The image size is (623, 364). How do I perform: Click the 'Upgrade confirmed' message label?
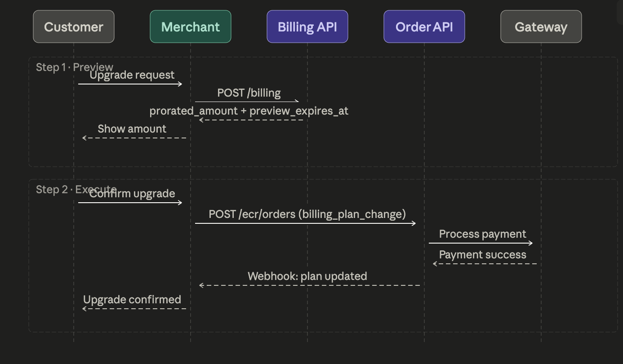coord(132,299)
